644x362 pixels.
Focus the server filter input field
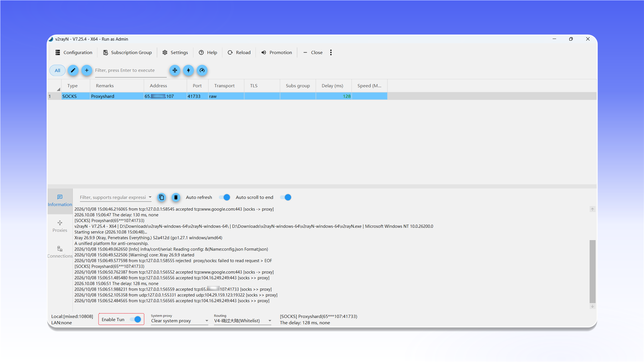[x=131, y=71]
